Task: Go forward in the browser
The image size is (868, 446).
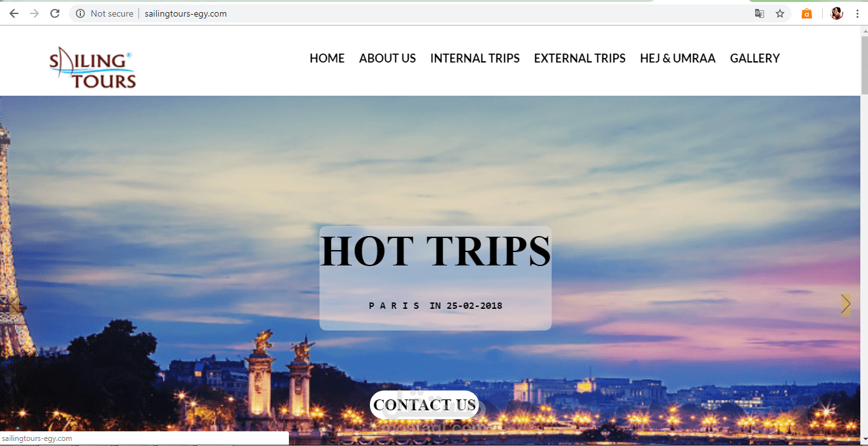Action: pos(34,13)
